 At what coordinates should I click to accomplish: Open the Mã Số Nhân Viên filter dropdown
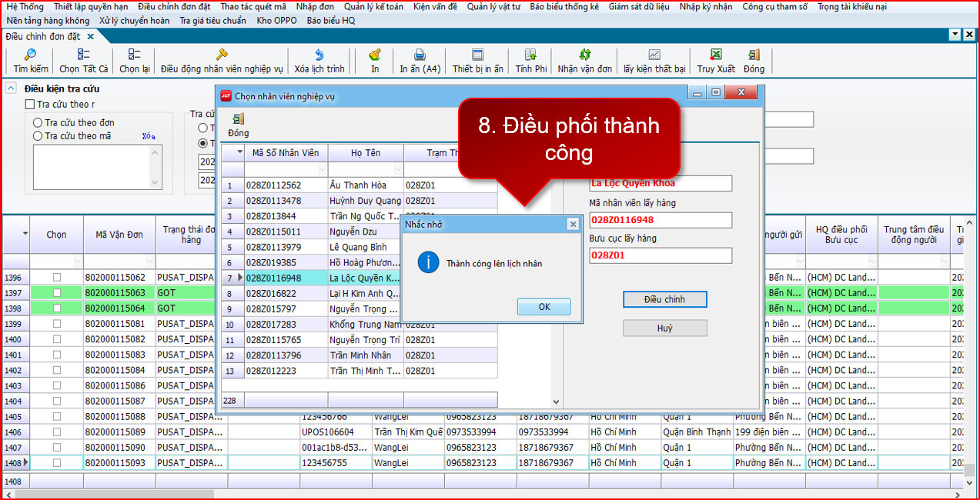[x=323, y=169]
